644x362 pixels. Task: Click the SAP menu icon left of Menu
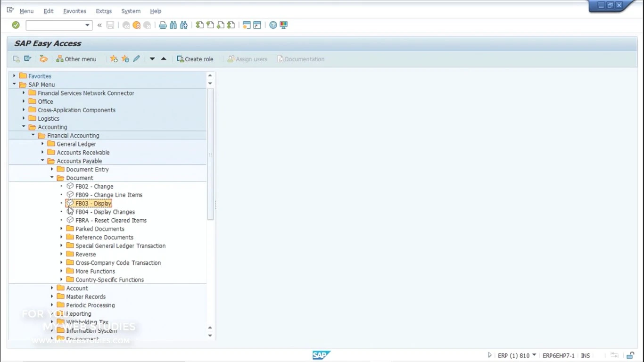coord(10,10)
